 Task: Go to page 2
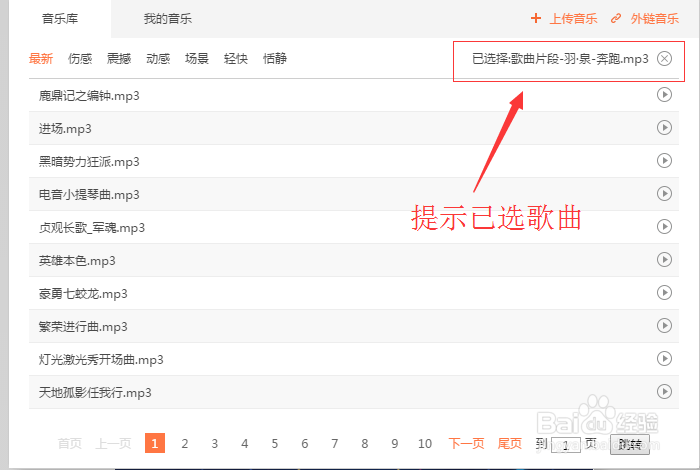click(184, 443)
